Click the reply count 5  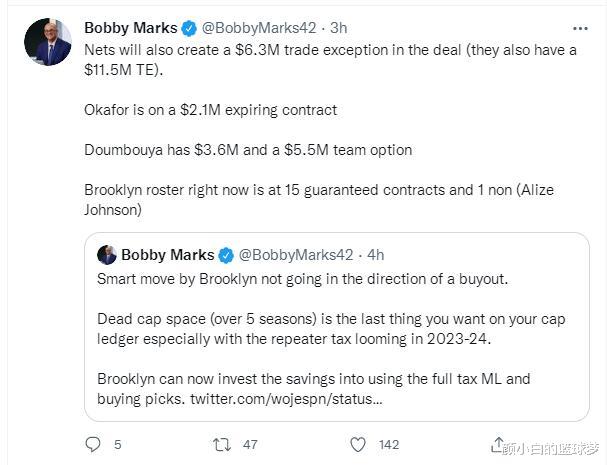click(x=117, y=444)
